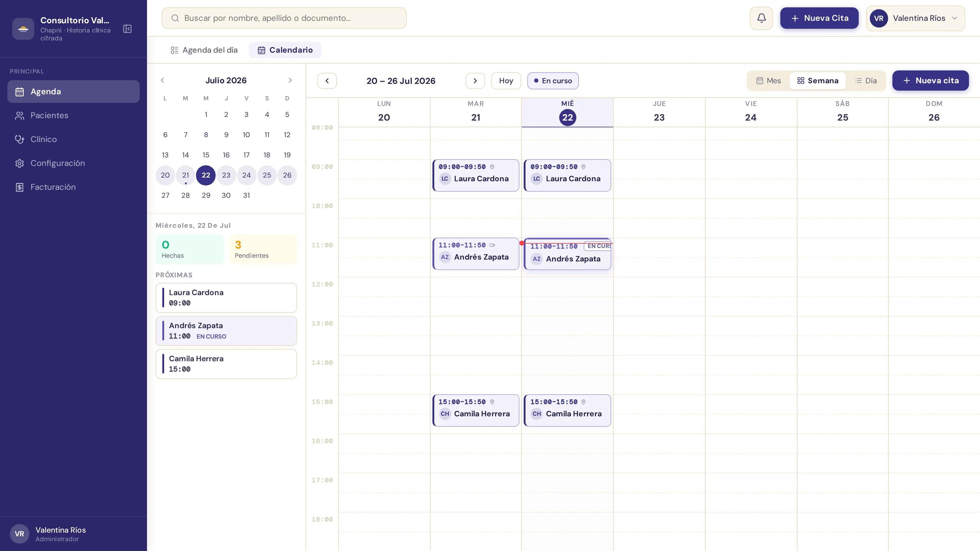Viewport: 980px width, 551px height.
Task: Go to the previous week
Action: click(x=327, y=81)
